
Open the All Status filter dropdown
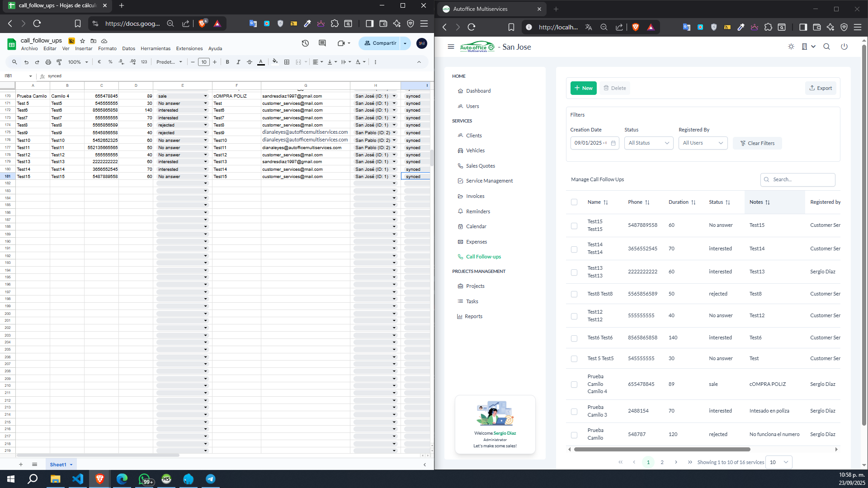pyautogui.click(x=648, y=143)
